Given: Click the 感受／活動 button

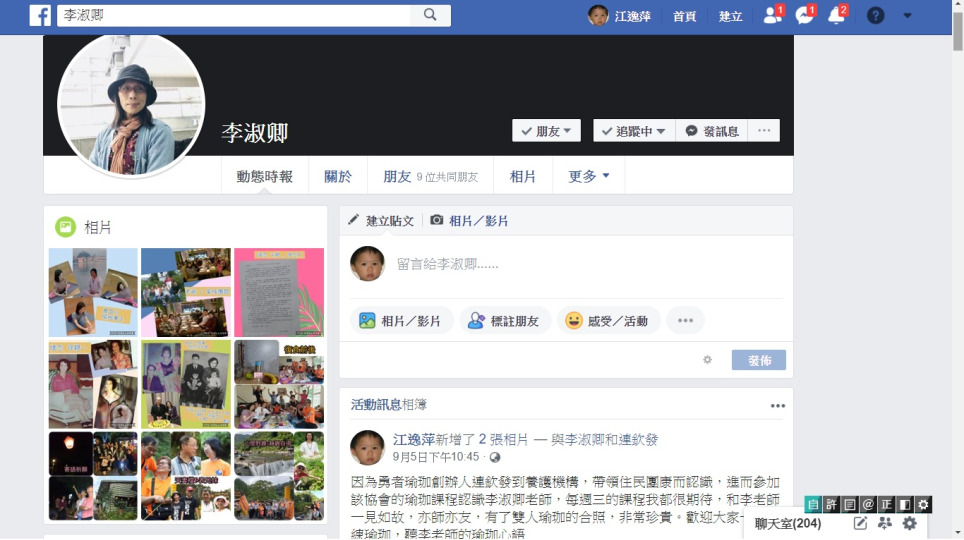Looking at the screenshot, I should 608,321.
